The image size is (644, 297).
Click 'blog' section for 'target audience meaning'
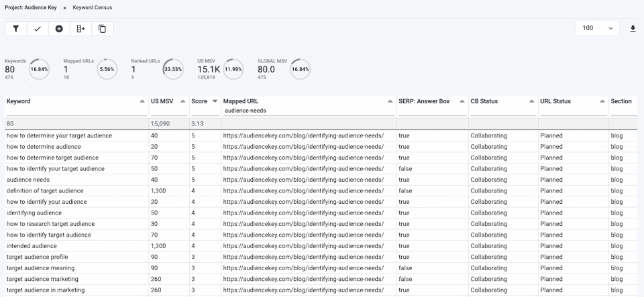[616, 269]
